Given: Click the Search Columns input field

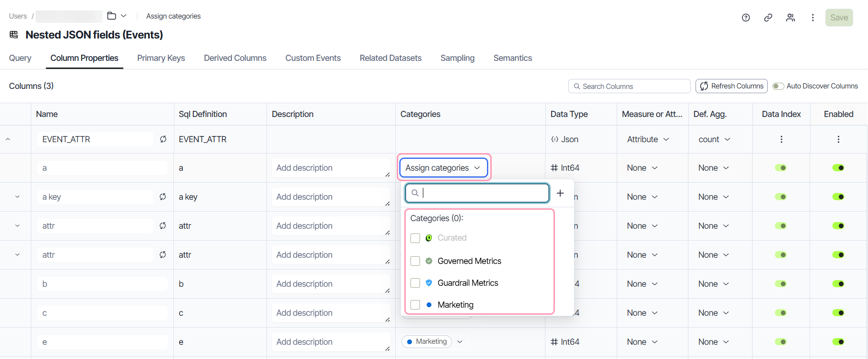Looking at the screenshot, I should click(629, 86).
